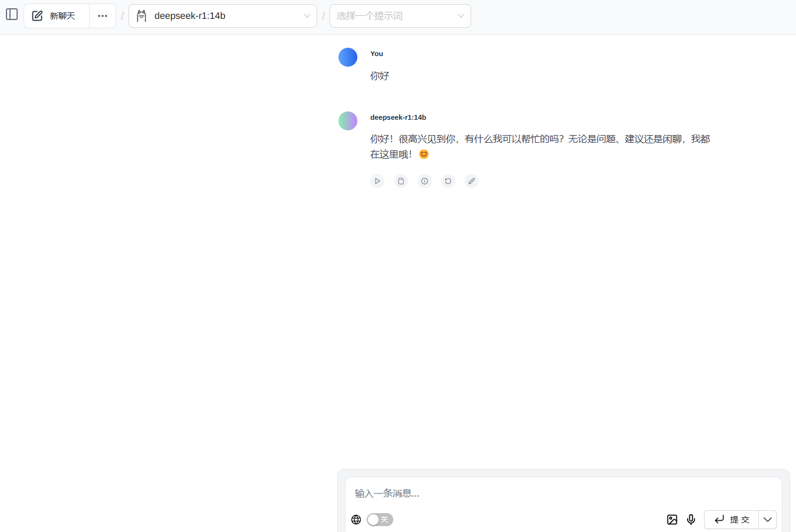This screenshot has height=532, width=796.
Task: Click the blue You user avatar
Action: [348, 57]
